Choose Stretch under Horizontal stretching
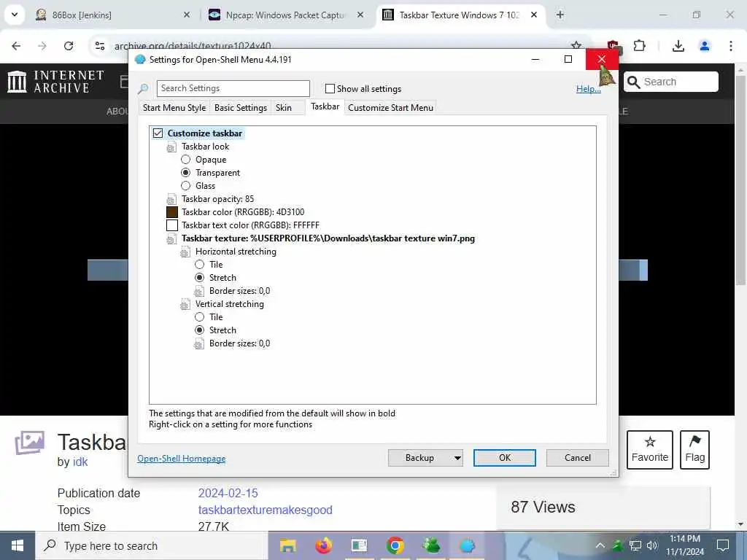Viewport: 747px width, 560px height. [x=200, y=278]
